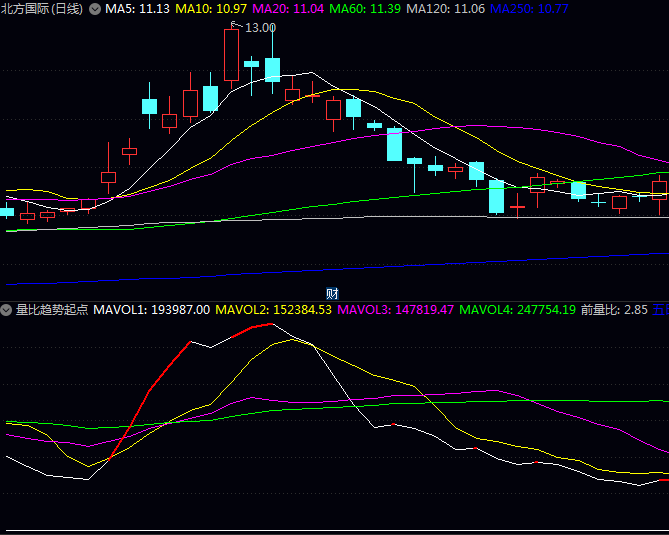The image size is (669, 535).
Task: Expand dropdown beside 量比趋势起点 indicator
Action: (x=8, y=310)
